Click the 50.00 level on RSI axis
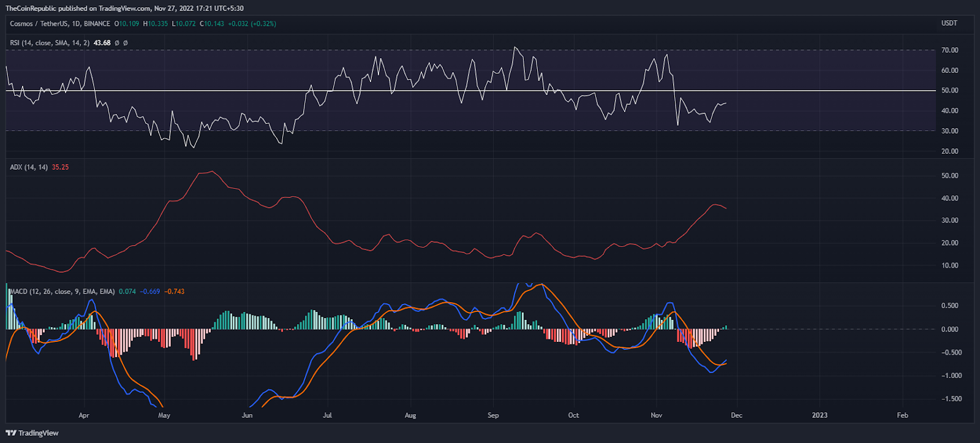 click(x=949, y=91)
